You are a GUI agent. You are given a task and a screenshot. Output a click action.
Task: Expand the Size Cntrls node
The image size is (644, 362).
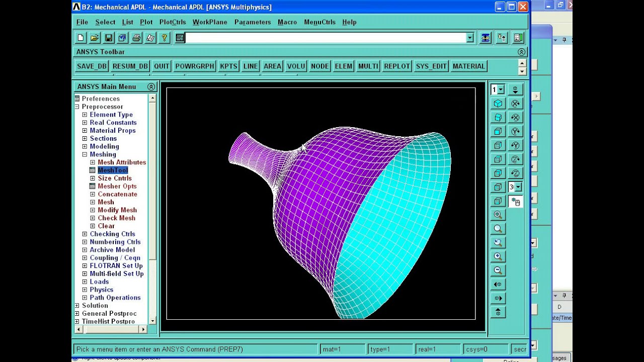(93, 178)
